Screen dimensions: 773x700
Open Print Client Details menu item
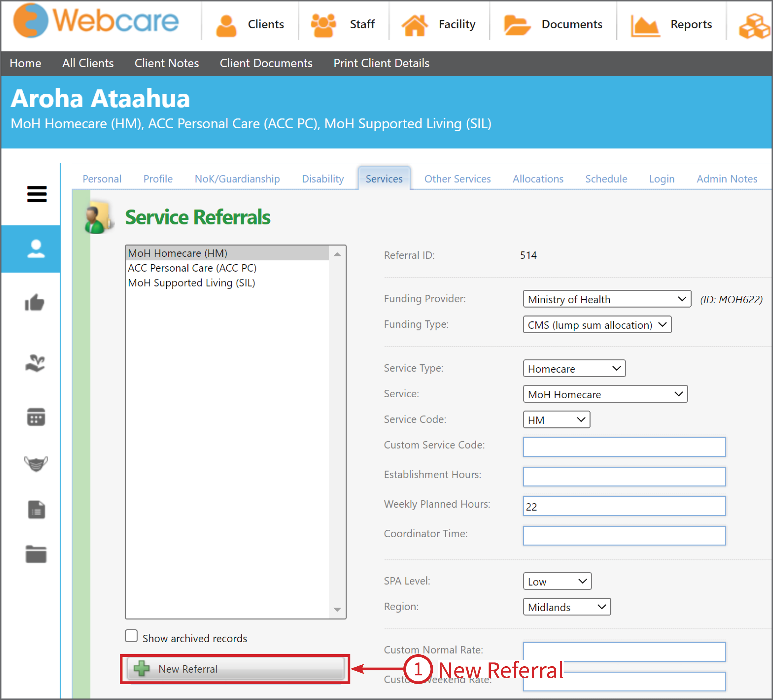pos(382,63)
